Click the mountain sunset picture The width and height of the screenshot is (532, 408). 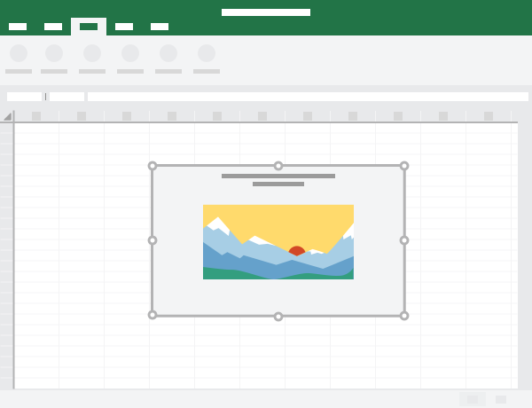(278, 242)
